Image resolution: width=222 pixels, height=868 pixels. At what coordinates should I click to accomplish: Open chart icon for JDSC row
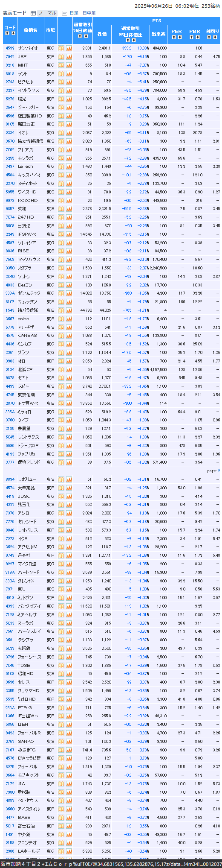(69, 496)
